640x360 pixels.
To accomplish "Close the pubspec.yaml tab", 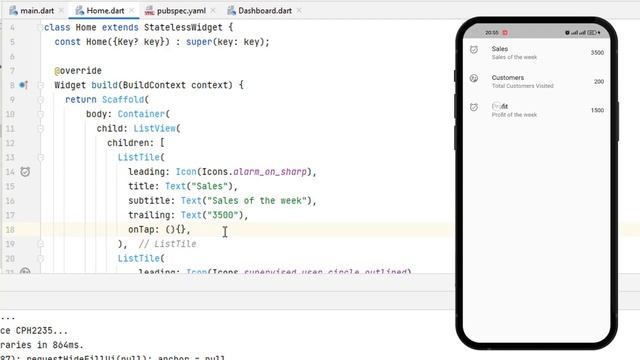I will pyautogui.click(x=213, y=11).
